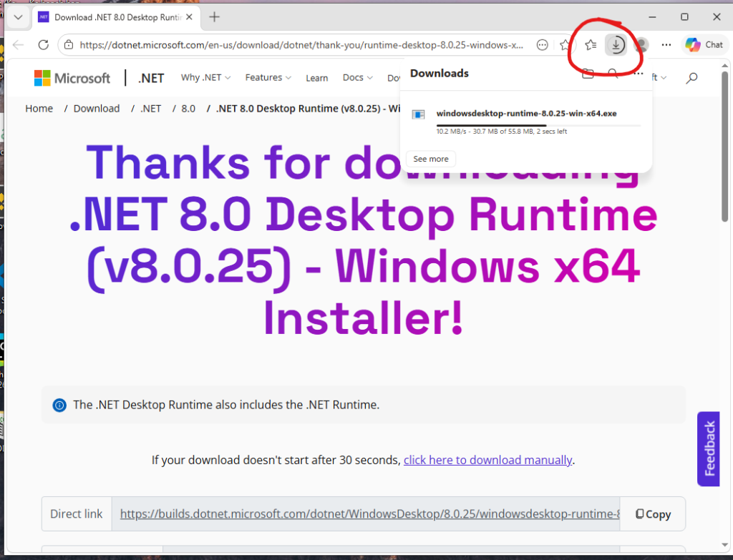Click the Refresh page icon
The image size is (733, 560).
[x=43, y=45]
